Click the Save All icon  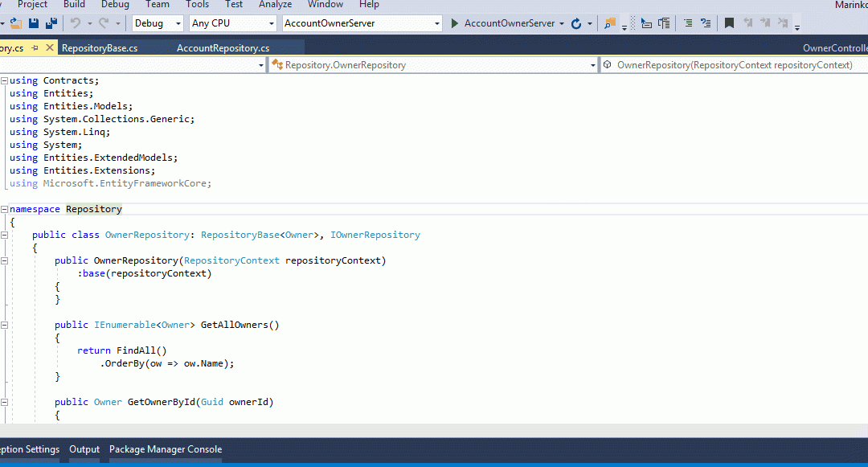51,23
